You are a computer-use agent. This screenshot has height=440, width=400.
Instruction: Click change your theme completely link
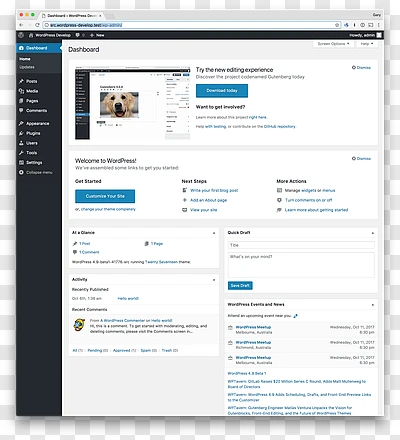(108, 209)
